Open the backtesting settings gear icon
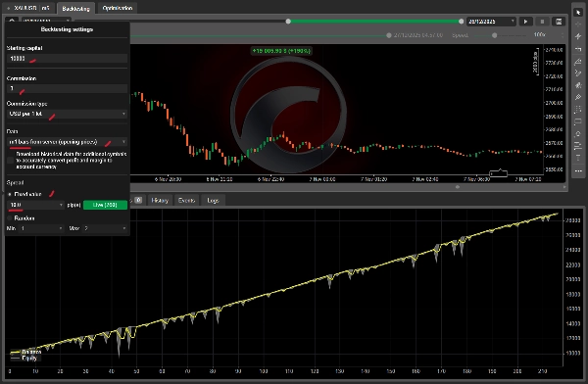588x384 pixels. (12, 21)
